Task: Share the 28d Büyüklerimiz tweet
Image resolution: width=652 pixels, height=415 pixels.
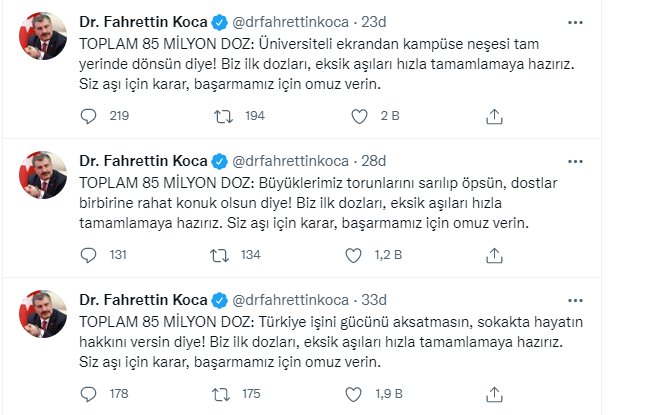Action: [x=494, y=256]
